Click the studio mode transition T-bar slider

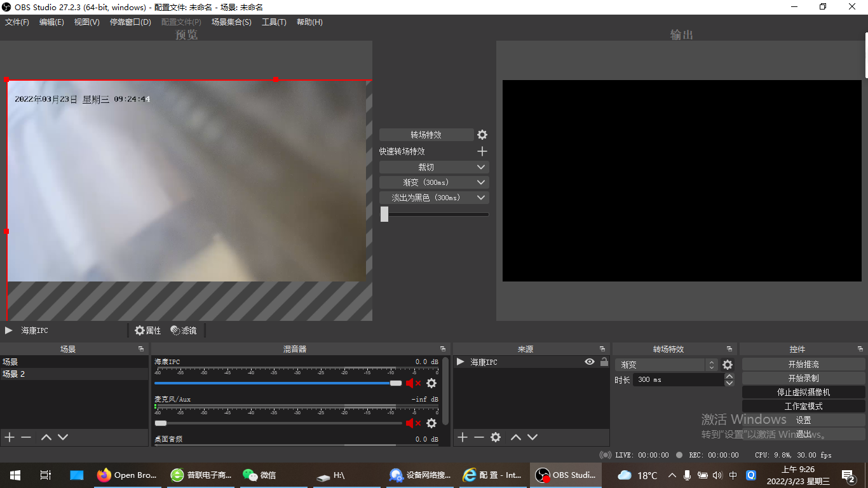pos(435,214)
